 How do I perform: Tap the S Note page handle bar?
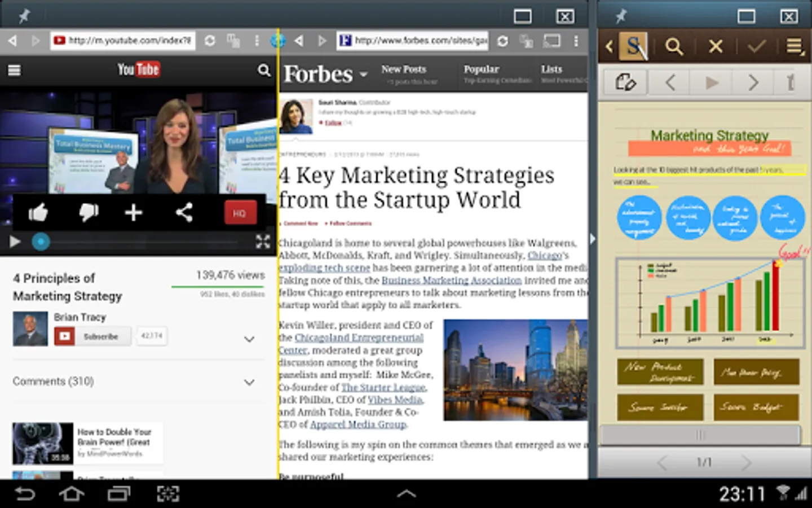pos(700,435)
